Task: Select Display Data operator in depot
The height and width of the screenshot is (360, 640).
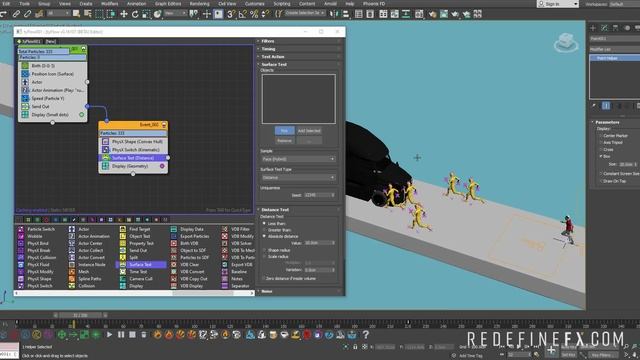Action: coord(188,229)
